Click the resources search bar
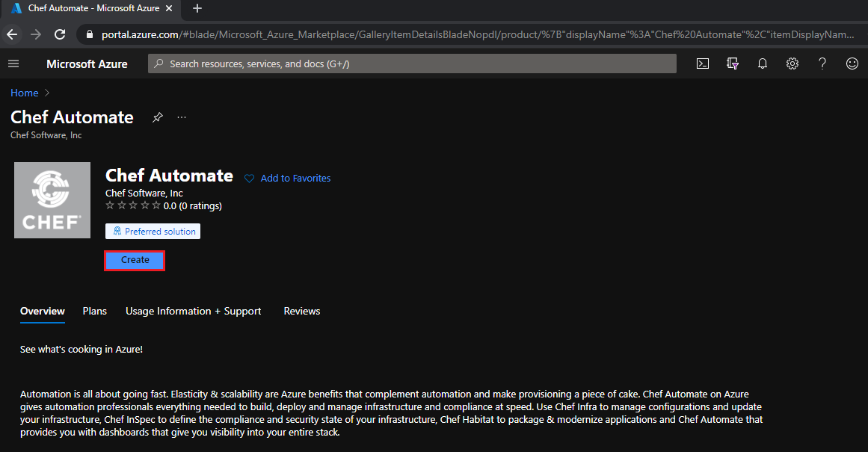Viewport: 868px width, 452px height. 411,64
